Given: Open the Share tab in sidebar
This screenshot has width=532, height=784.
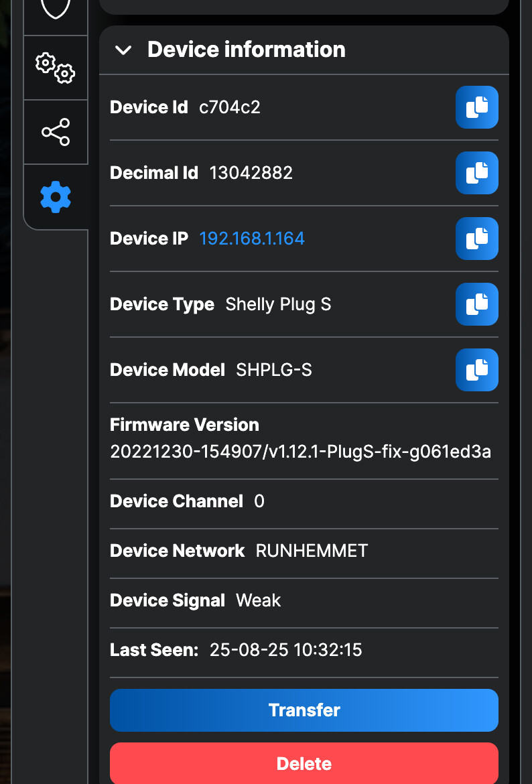Looking at the screenshot, I should pos(56,132).
